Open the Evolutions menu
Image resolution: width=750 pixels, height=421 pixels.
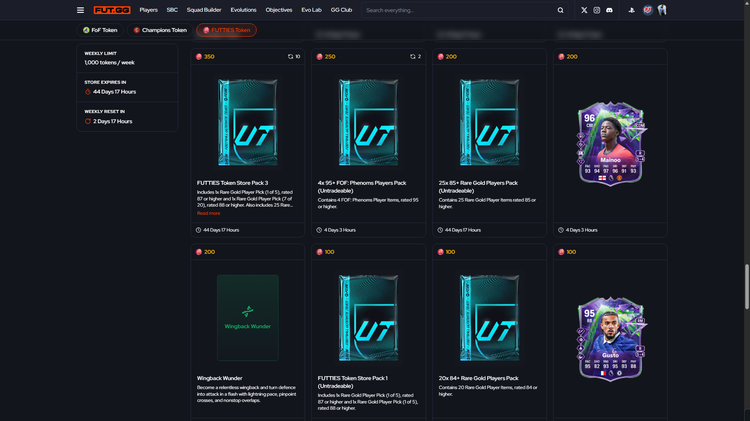point(243,10)
